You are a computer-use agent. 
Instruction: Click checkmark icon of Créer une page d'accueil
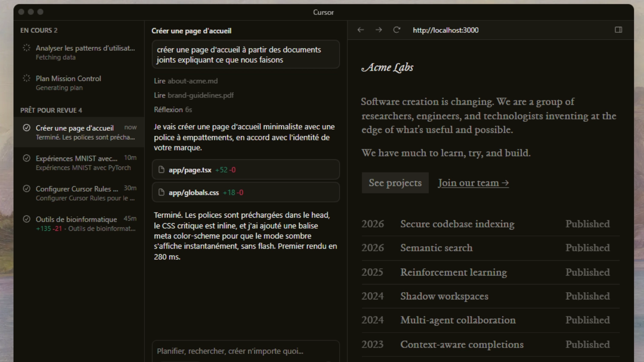pyautogui.click(x=26, y=128)
